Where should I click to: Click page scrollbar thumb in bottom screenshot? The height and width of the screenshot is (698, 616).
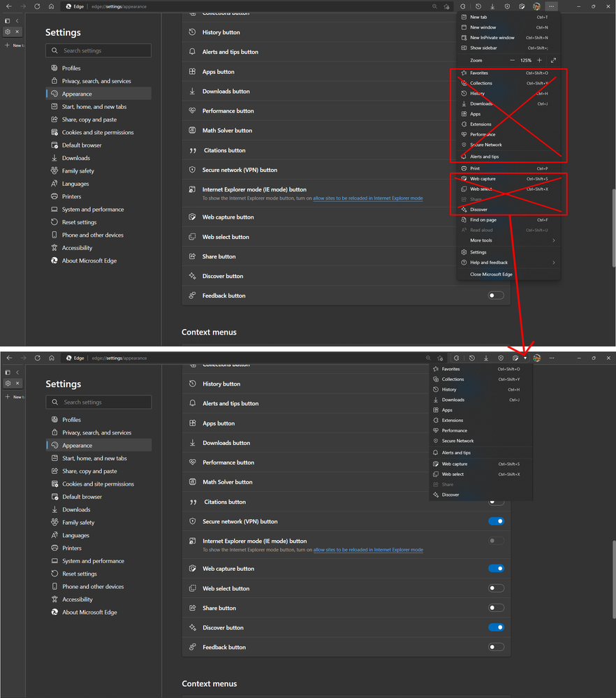point(614,580)
